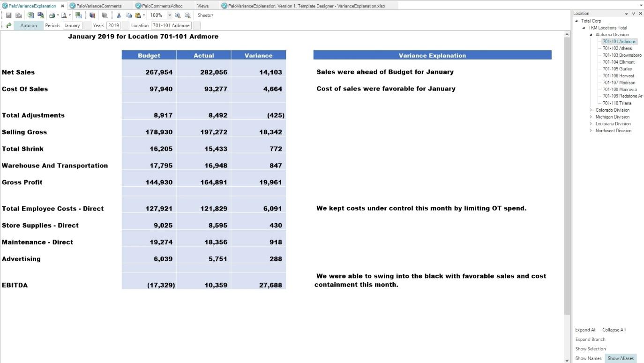Collapse the TKM Locations Total node
The width and height of the screenshot is (644, 363).
point(584,28)
